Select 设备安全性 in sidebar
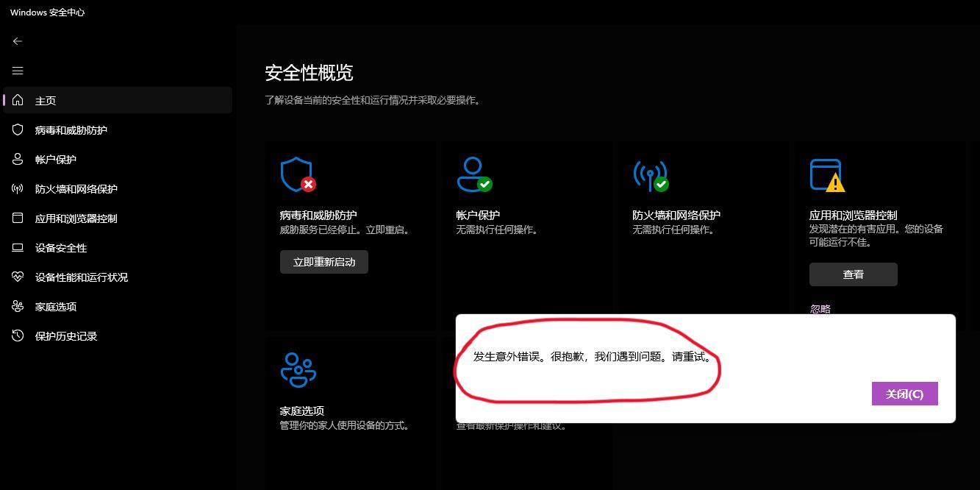The height and width of the screenshot is (490, 980). tap(118, 247)
